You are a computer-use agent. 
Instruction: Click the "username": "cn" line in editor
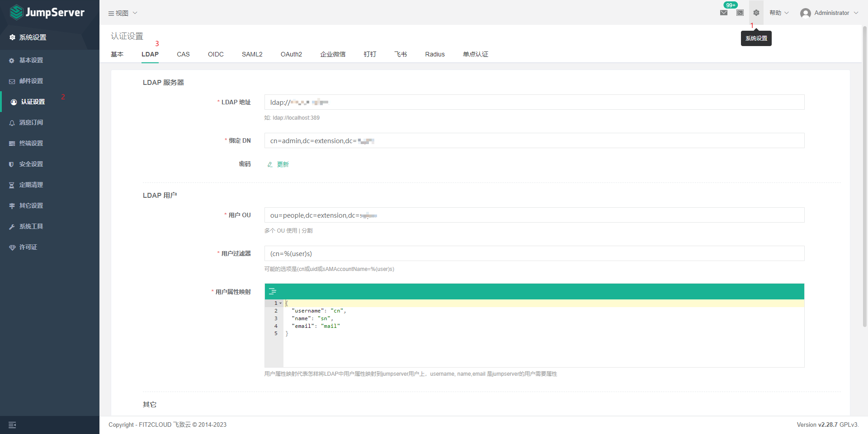click(319, 311)
